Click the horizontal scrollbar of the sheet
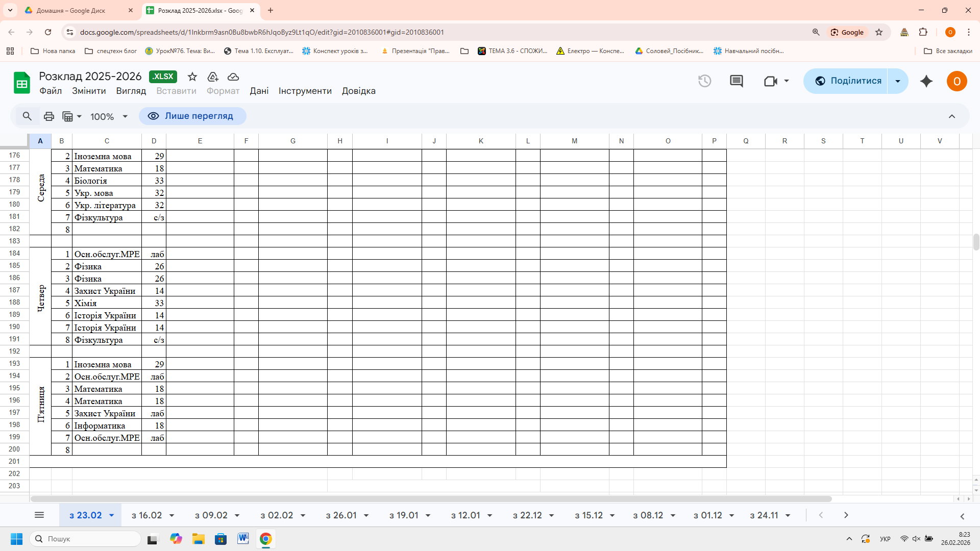 pos(431,499)
